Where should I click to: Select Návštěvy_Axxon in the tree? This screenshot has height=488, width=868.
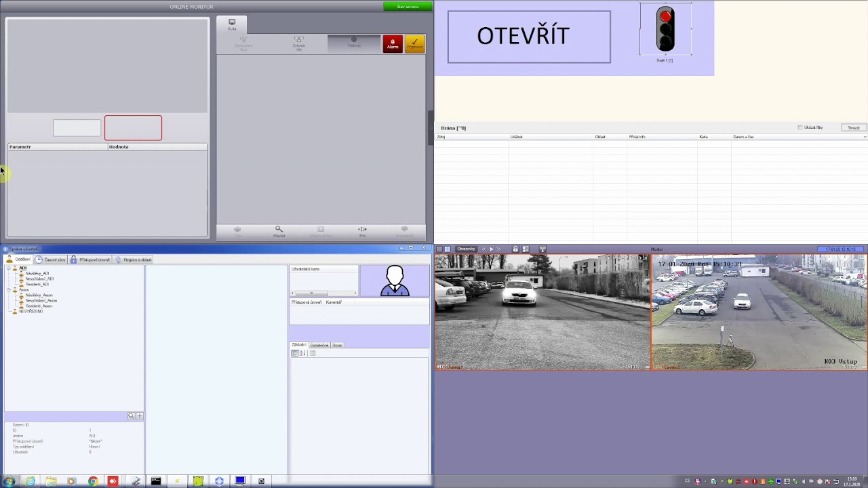[x=39, y=295]
